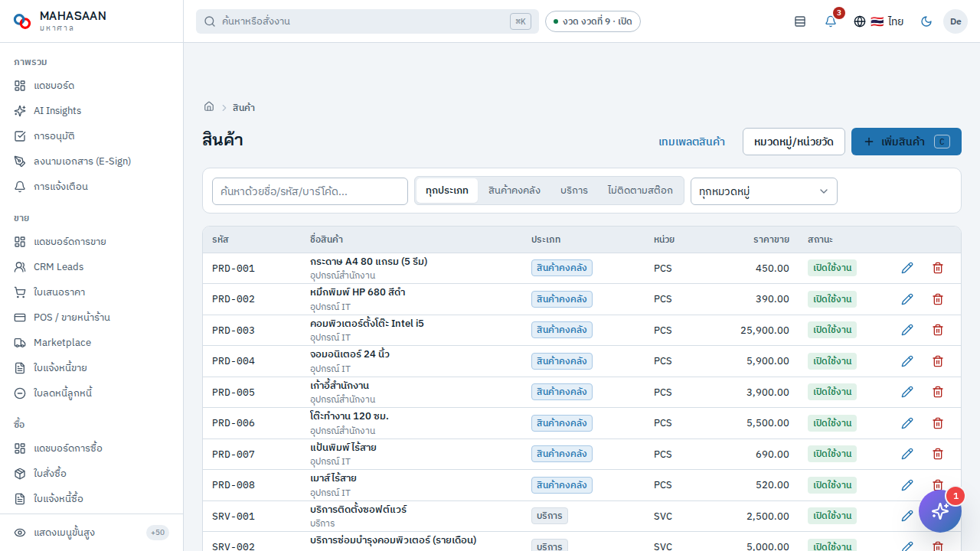This screenshot has height=551, width=980.
Task: Open the notifications bell in top bar
Action: pyautogui.click(x=831, y=21)
